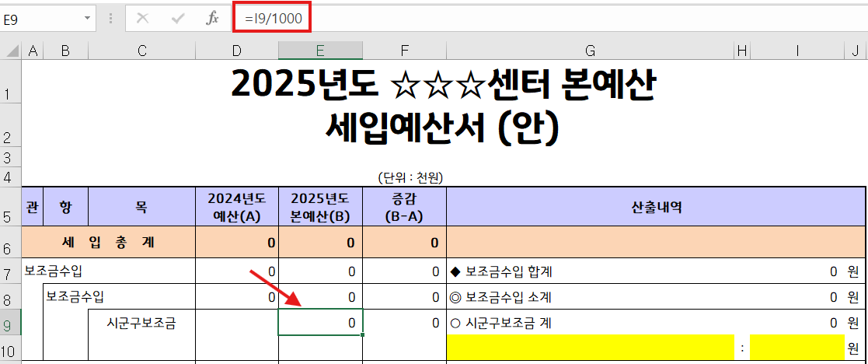This screenshot has height=364, width=868.
Task: Click the yellow input cell G10
Action: tap(590, 348)
